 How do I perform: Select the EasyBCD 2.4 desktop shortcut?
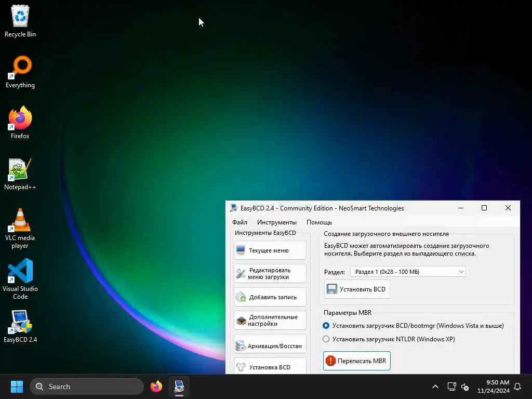coord(20,326)
